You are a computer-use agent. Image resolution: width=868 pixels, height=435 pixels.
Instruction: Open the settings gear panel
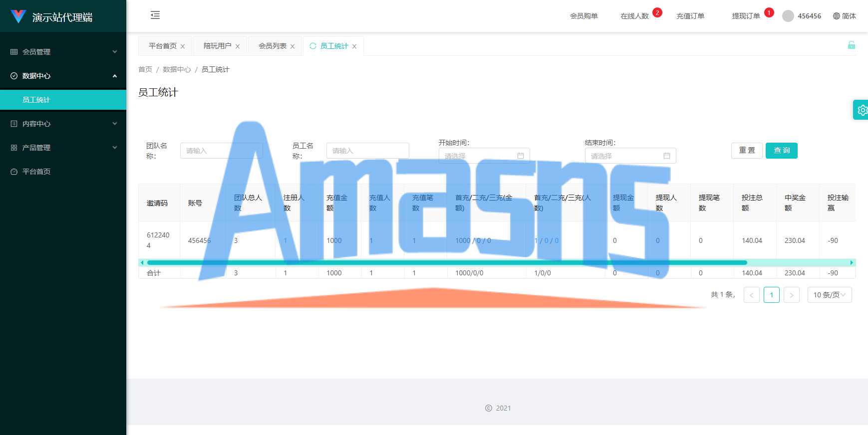862,110
